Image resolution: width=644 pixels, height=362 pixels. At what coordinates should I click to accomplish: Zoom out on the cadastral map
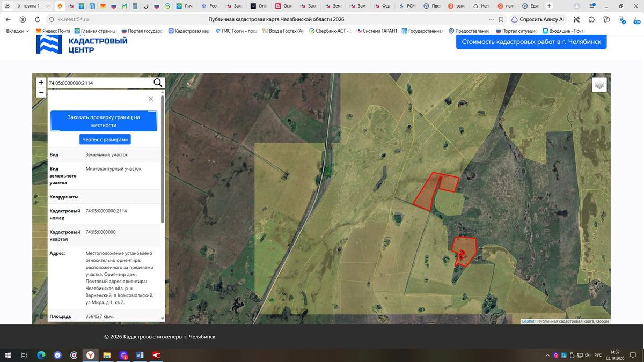[x=41, y=92]
